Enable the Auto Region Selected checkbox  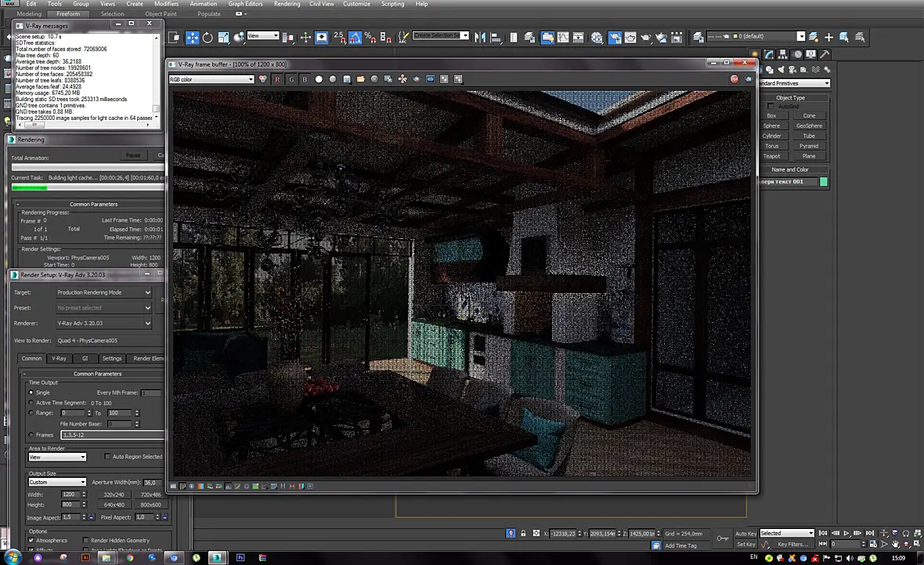[106, 457]
